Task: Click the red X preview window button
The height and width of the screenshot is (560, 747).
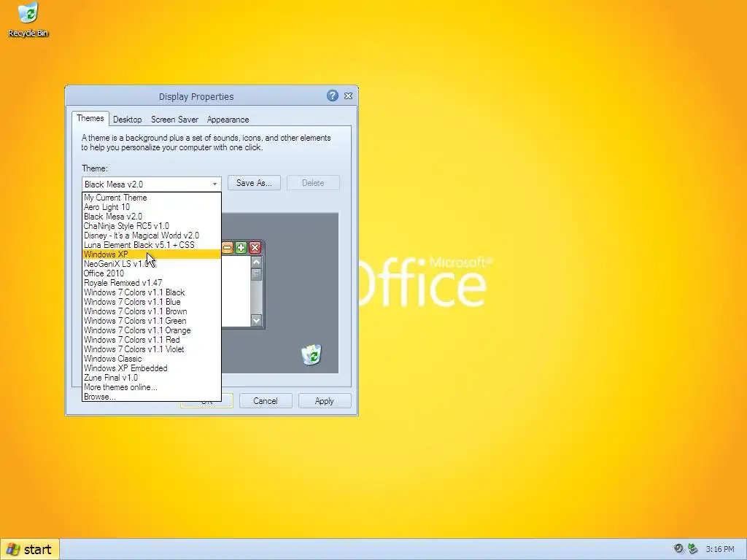Action: 255,248
